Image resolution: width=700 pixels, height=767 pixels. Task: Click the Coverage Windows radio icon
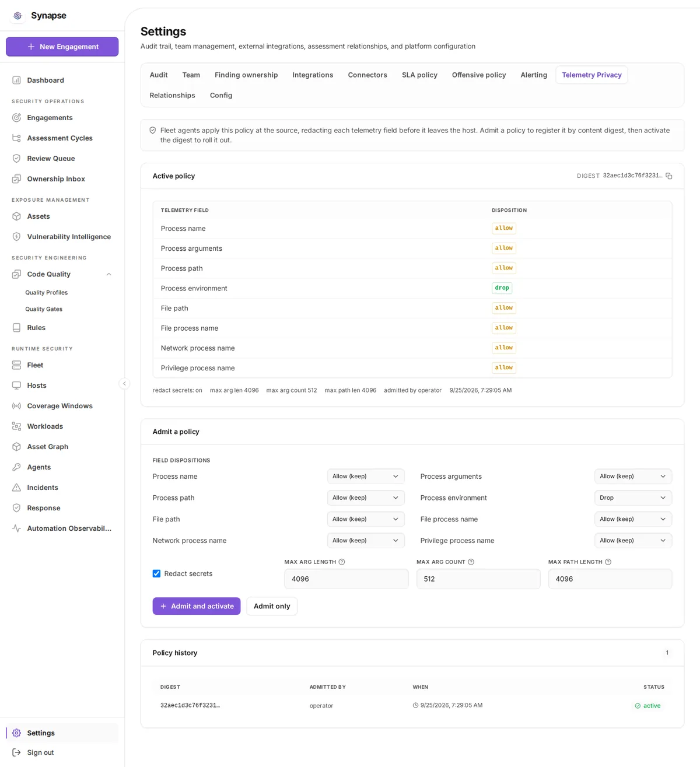point(16,406)
